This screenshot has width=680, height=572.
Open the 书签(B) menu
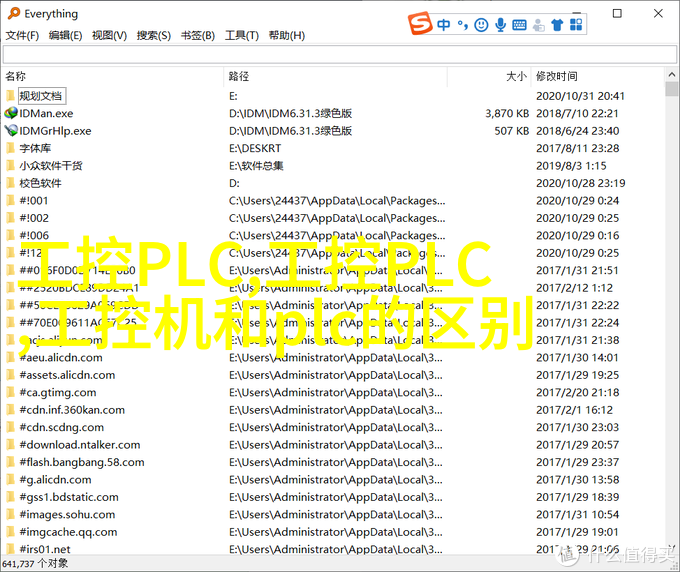(x=198, y=35)
